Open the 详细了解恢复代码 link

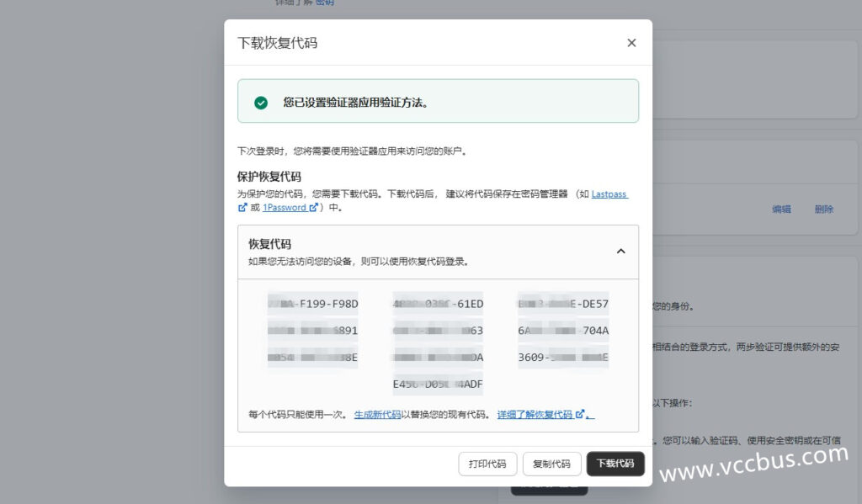535,415
